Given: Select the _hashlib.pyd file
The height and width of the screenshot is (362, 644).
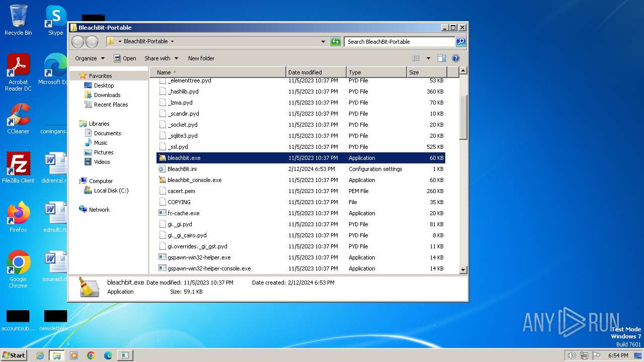Looking at the screenshot, I should (183, 92).
